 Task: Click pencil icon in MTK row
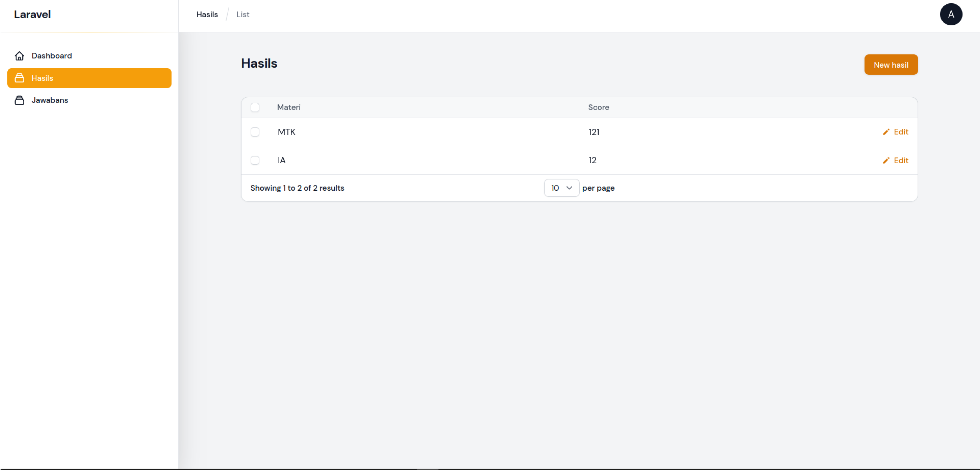pyautogui.click(x=886, y=132)
